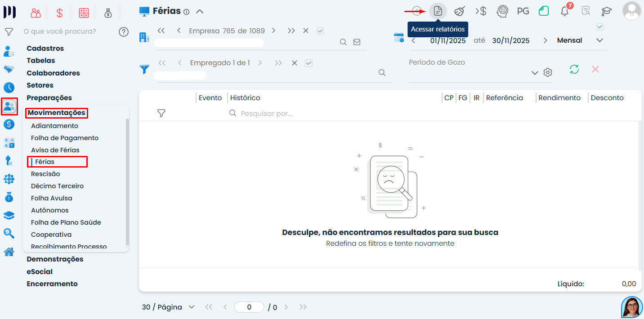Open the sidebar blue dollar circle icon
Image resolution: width=644 pixels, height=319 pixels.
9,124
